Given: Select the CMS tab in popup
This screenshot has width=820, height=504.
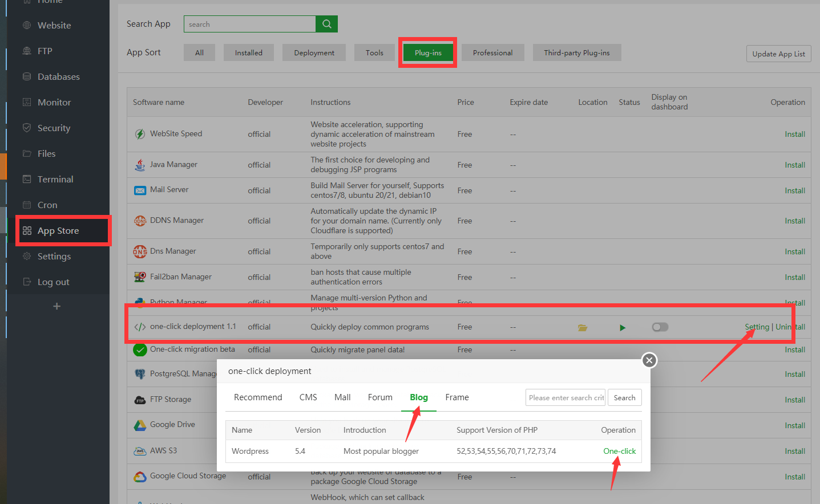Looking at the screenshot, I should [x=308, y=397].
